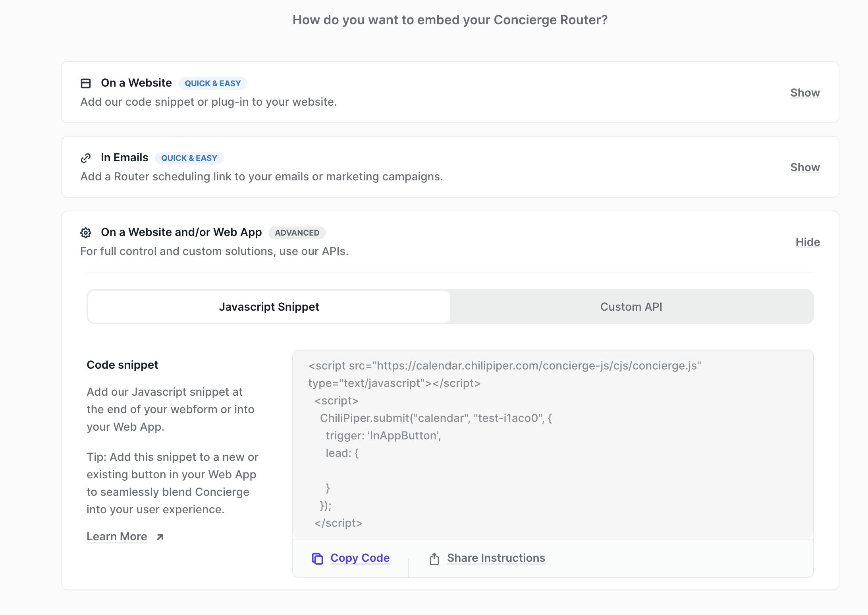Click the QUICK & EASY badge for On a Website

[x=213, y=83]
